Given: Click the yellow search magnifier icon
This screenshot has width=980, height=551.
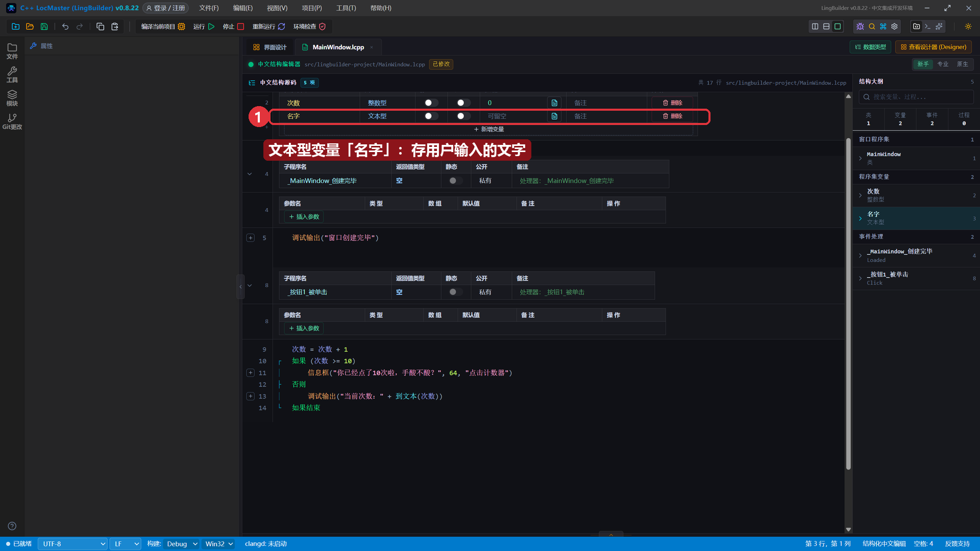Looking at the screenshot, I should coord(872,27).
